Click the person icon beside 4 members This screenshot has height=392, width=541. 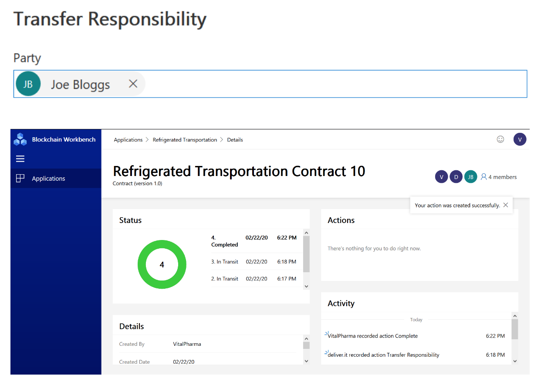coord(484,177)
